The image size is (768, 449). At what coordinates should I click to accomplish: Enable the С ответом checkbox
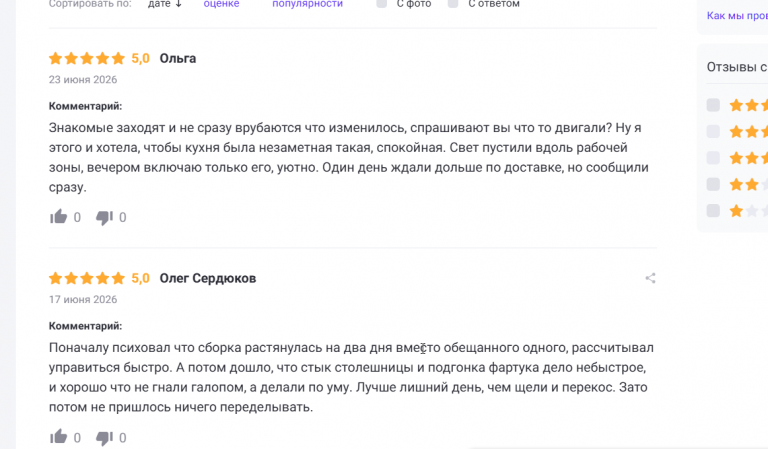(x=453, y=3)
